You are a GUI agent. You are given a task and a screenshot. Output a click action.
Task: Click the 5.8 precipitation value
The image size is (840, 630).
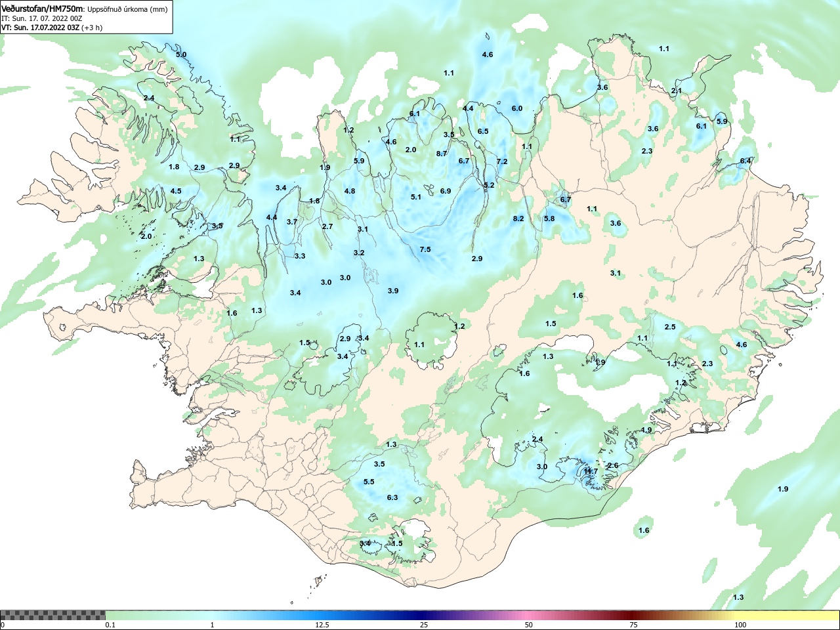(549, 219)
